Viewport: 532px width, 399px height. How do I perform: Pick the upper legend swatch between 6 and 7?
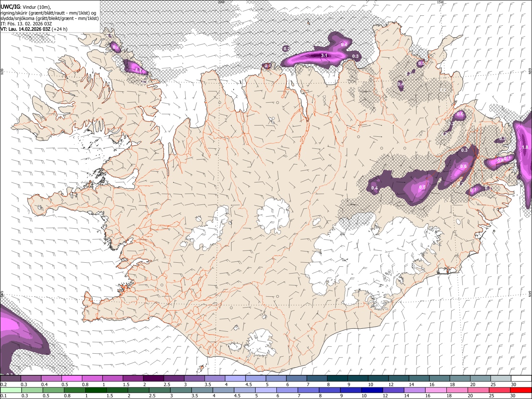point(296,379)
